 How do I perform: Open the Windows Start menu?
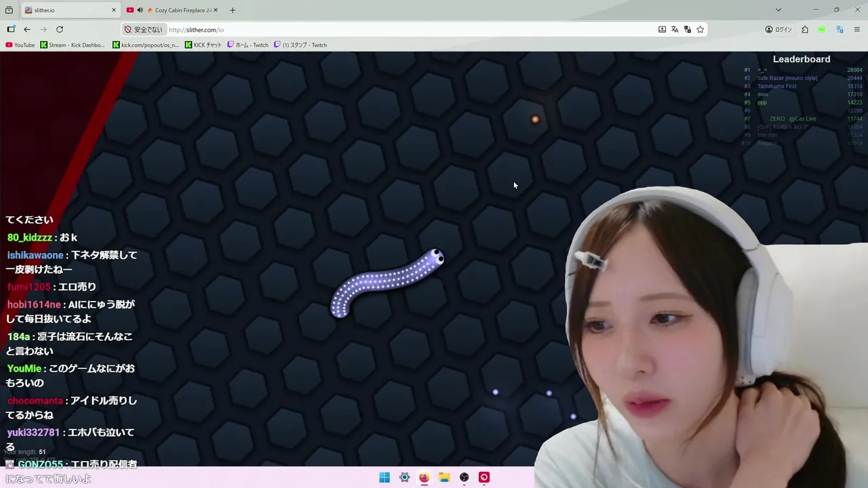point(384,477)
